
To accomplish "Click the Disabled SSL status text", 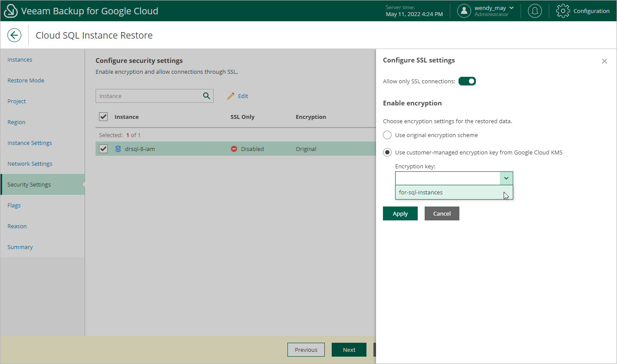I will 252,149.
